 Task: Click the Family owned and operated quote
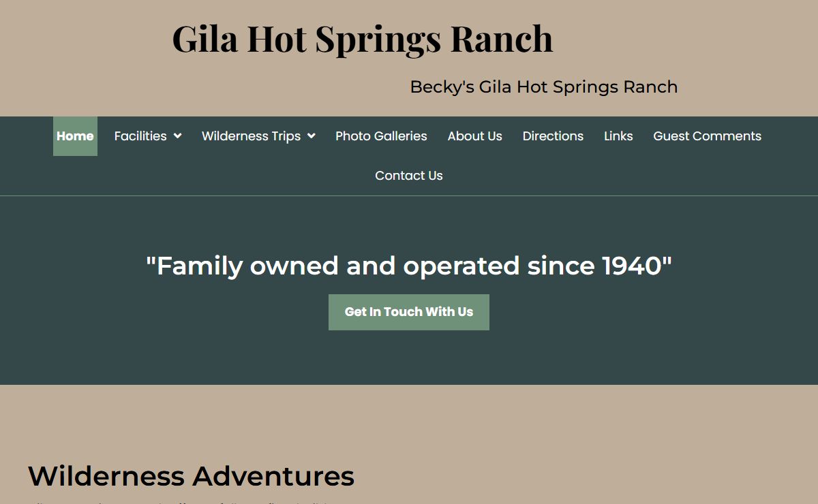click(409, 266)
